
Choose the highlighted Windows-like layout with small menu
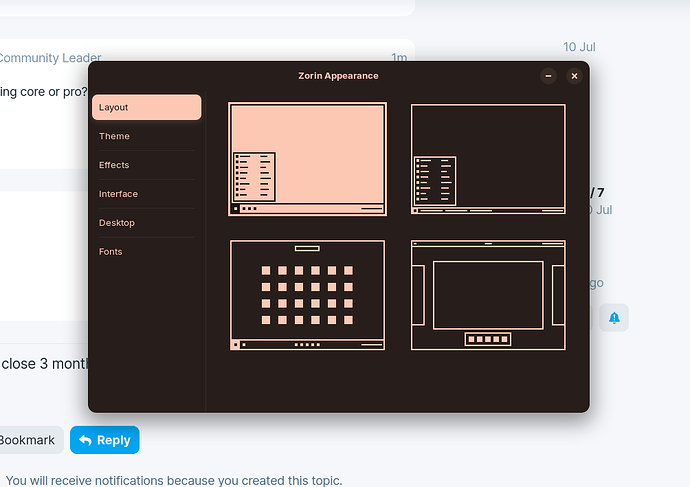(307, 159)
